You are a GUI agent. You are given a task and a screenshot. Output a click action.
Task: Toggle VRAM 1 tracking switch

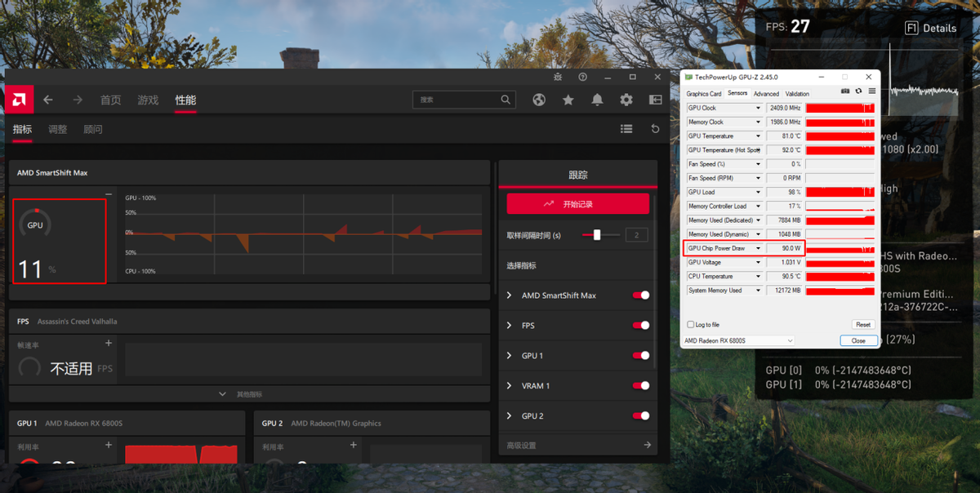(x=641, y=386)
